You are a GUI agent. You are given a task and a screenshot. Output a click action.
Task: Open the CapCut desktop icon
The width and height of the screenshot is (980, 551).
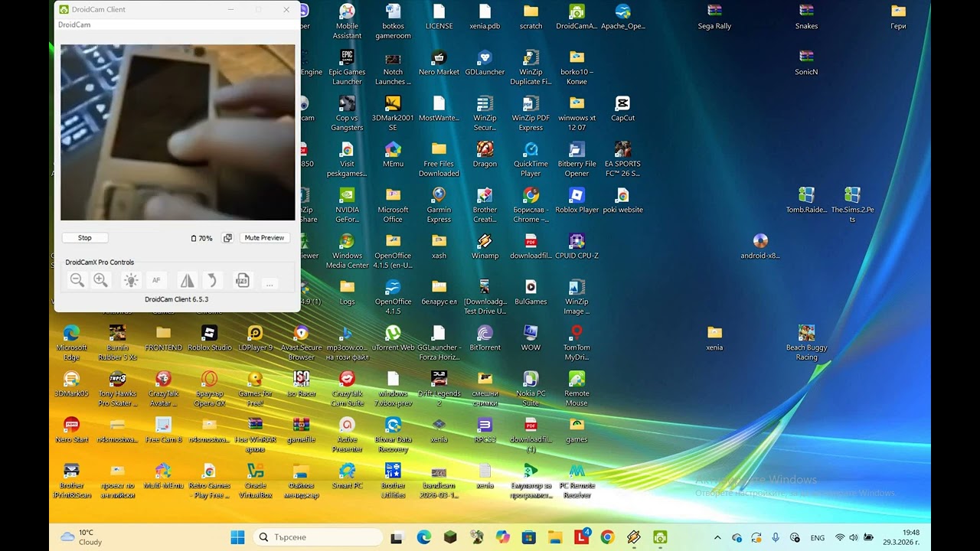click(622, 109)
